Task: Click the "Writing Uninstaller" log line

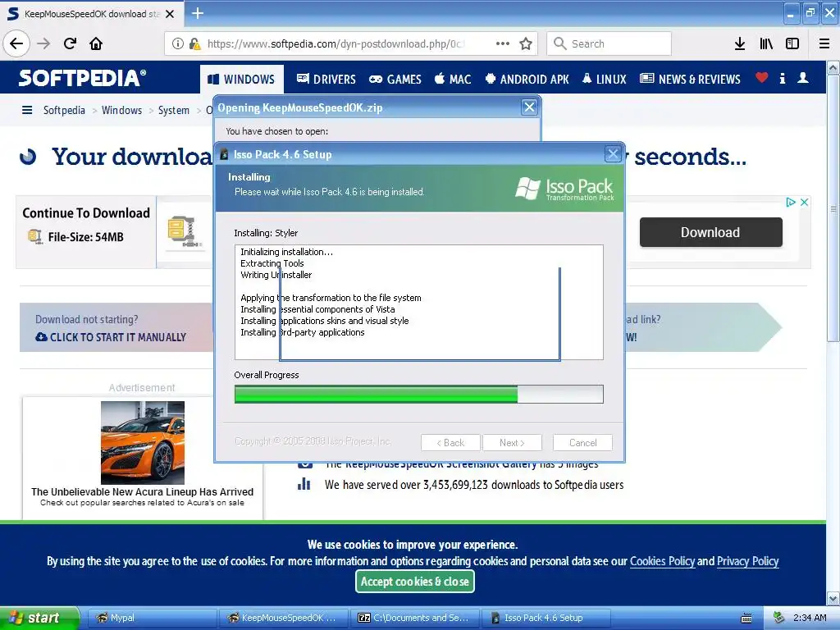Action: pos(276,275)
